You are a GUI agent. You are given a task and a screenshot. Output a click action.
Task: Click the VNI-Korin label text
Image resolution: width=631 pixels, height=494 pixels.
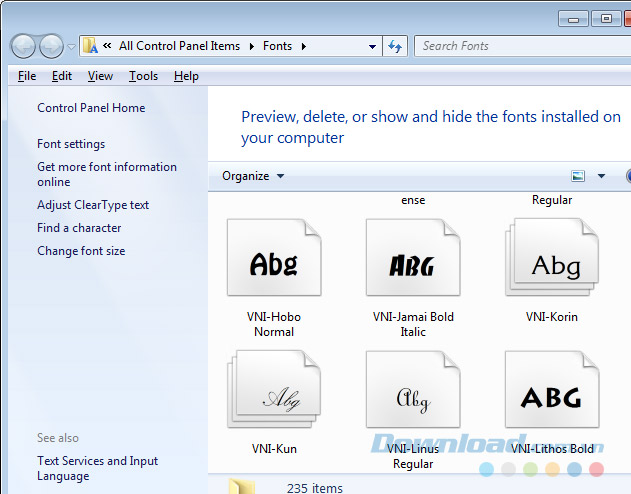point(552,317)
